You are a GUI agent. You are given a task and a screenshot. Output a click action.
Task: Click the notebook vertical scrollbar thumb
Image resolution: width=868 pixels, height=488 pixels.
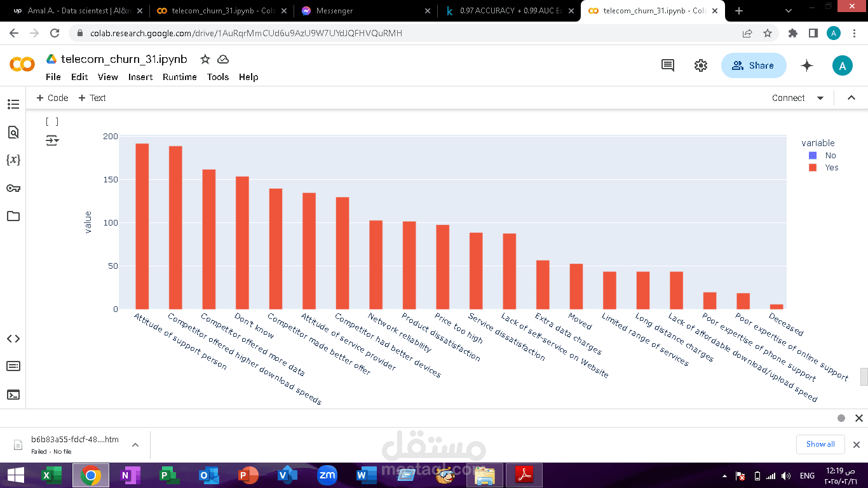point(864,377)
